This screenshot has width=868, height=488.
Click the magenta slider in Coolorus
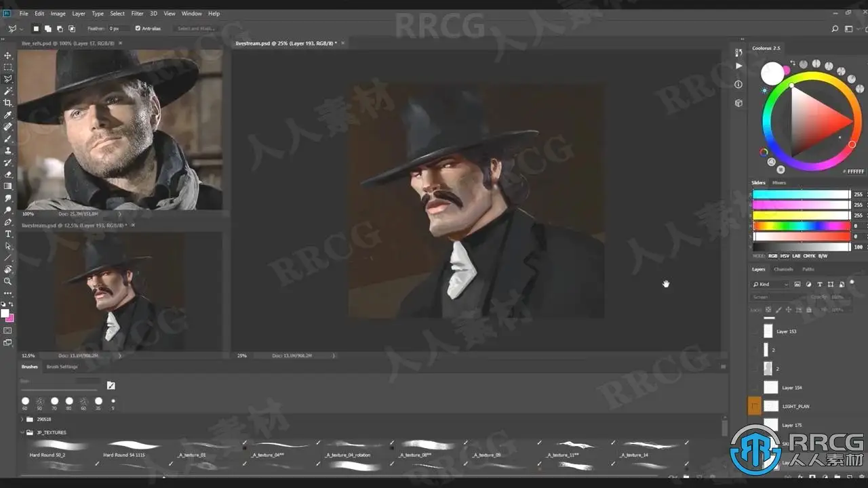[x=801, y=205]
